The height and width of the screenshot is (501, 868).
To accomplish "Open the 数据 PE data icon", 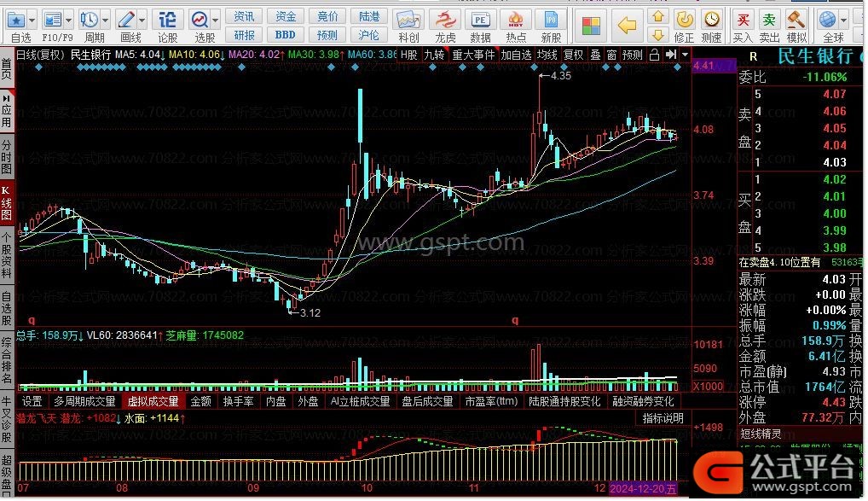I will (480, 20).
